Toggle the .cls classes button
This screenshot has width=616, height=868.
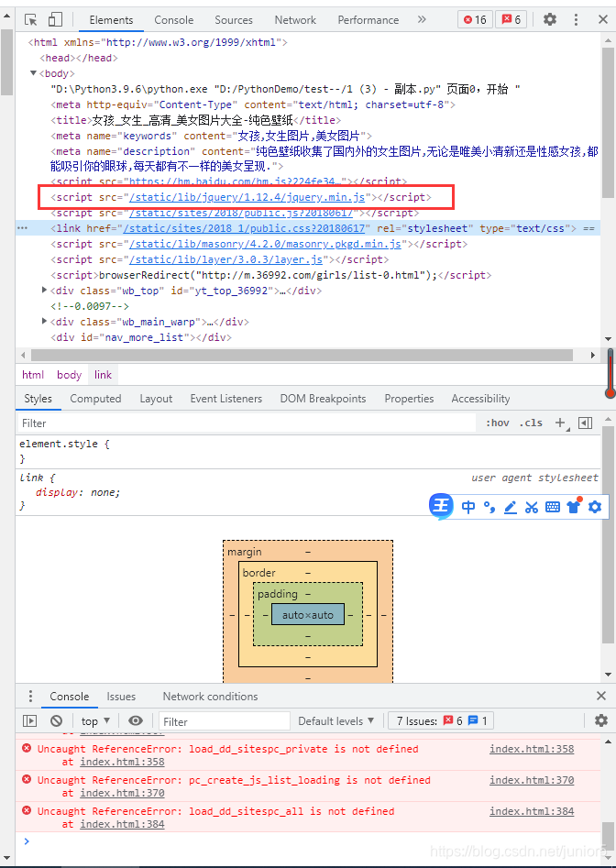coord(531,423)
